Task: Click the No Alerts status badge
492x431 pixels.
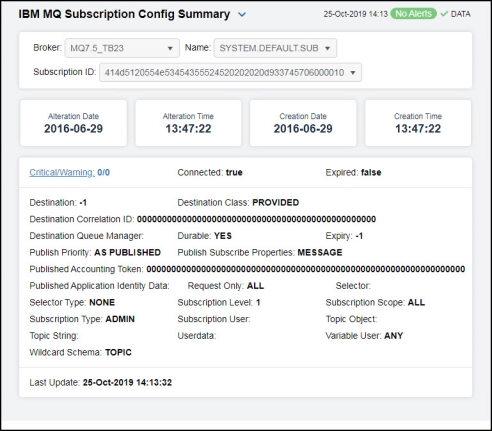Action: coord(413,14)
